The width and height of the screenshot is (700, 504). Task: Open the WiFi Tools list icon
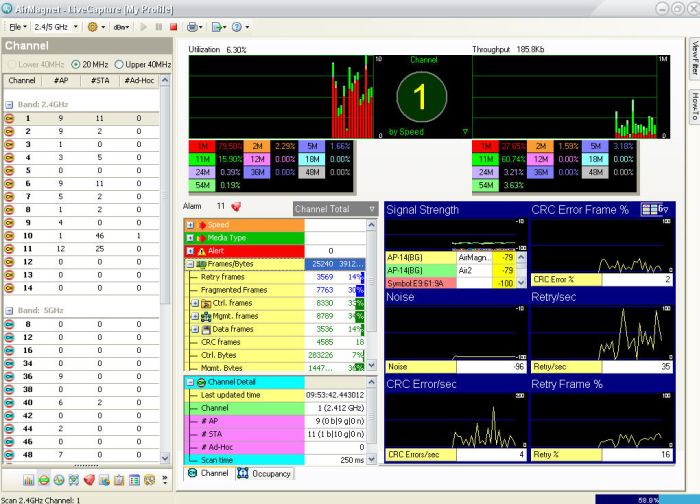point(134,480)
